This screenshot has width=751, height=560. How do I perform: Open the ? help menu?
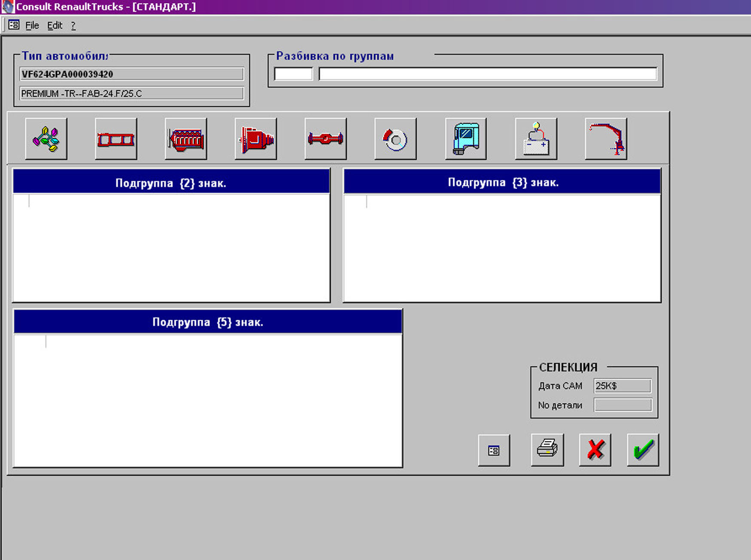(x=73, y=25)
